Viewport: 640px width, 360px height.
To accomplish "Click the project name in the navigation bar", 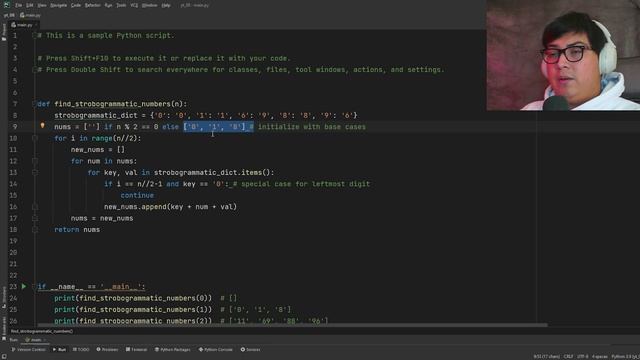I will 9,15.
